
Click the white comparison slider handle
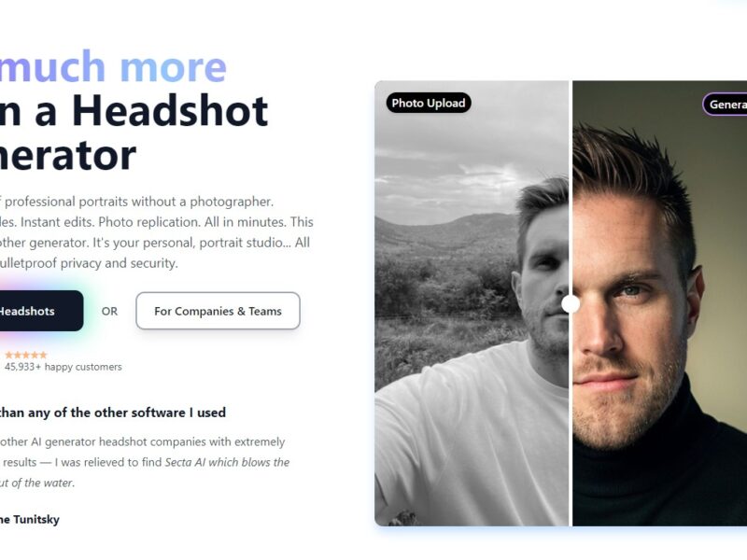coord(571,304)
